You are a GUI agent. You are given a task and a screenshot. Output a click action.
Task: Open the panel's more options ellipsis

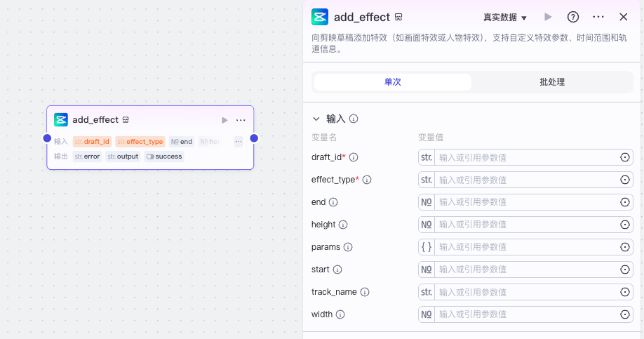coord(598,17)
